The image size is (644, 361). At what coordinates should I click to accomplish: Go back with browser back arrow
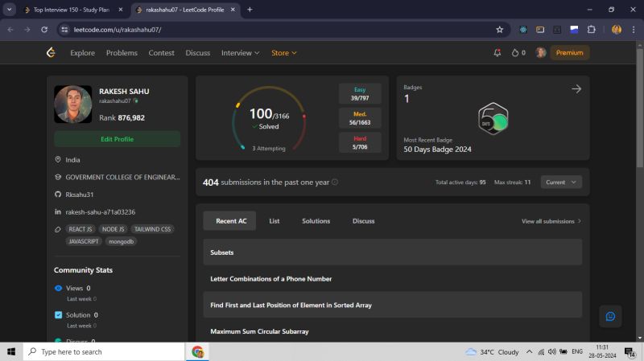[10, 30]
